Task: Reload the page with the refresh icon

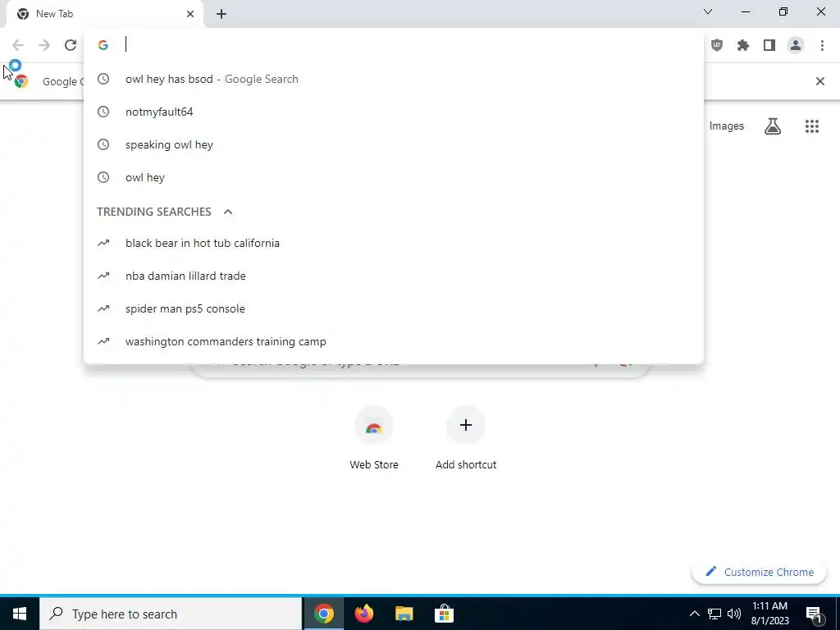Action: (71, 45)
